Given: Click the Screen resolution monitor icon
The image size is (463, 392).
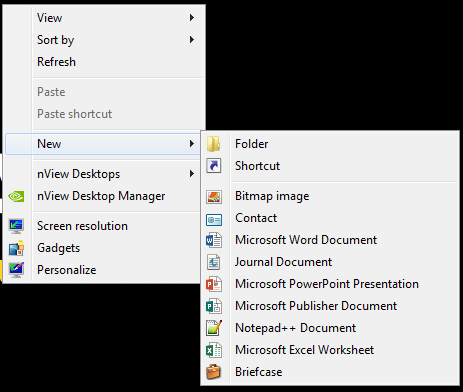Looking at the screenshot, I should pos(16,226).
